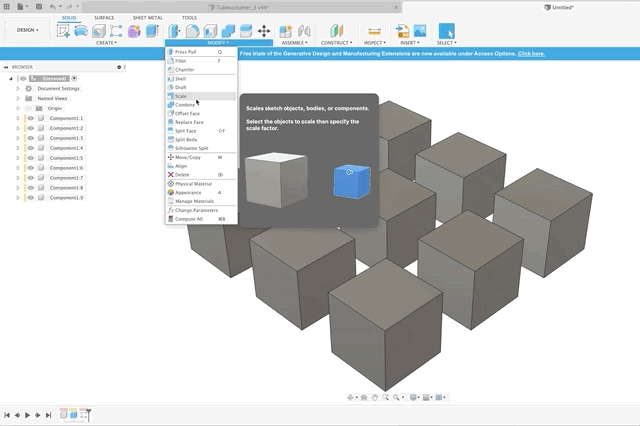Expand the Named Views folder
640x426 pixels.
tap(17, 98)
